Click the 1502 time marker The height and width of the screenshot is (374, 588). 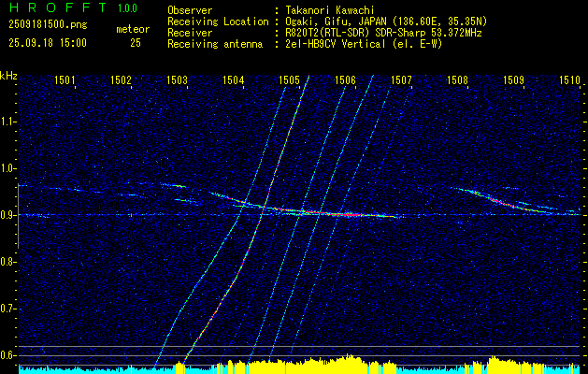(122, 79)
